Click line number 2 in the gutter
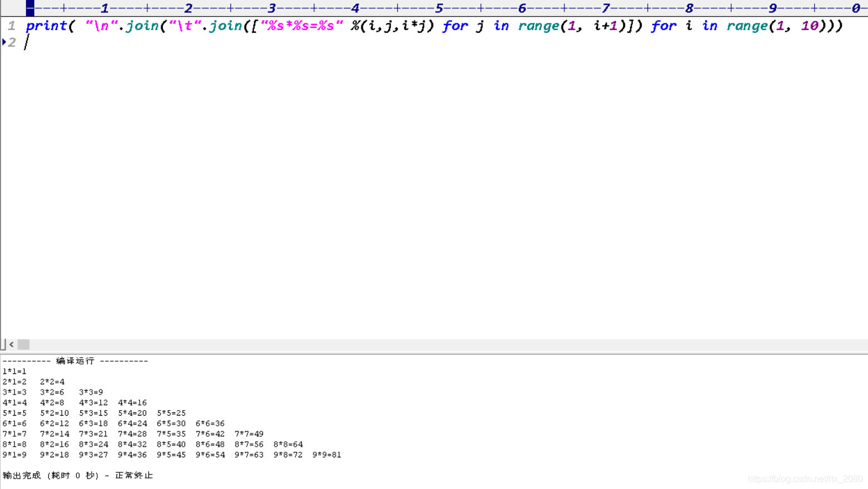The height and width of the screenshot is (489, 868). point(12,42)
